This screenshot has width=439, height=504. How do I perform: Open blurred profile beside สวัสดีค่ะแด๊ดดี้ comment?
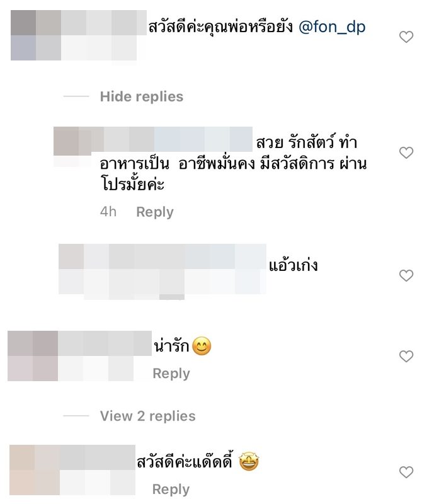pos(72,470)
